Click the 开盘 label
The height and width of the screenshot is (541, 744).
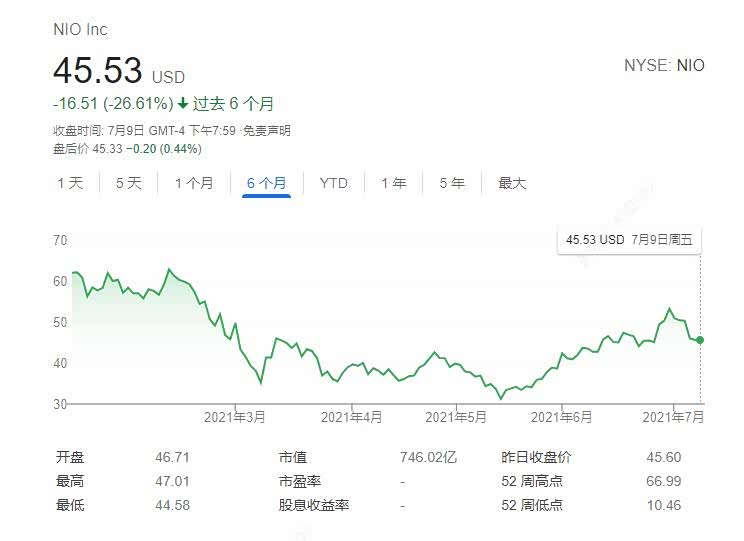(x=70, y=457)
